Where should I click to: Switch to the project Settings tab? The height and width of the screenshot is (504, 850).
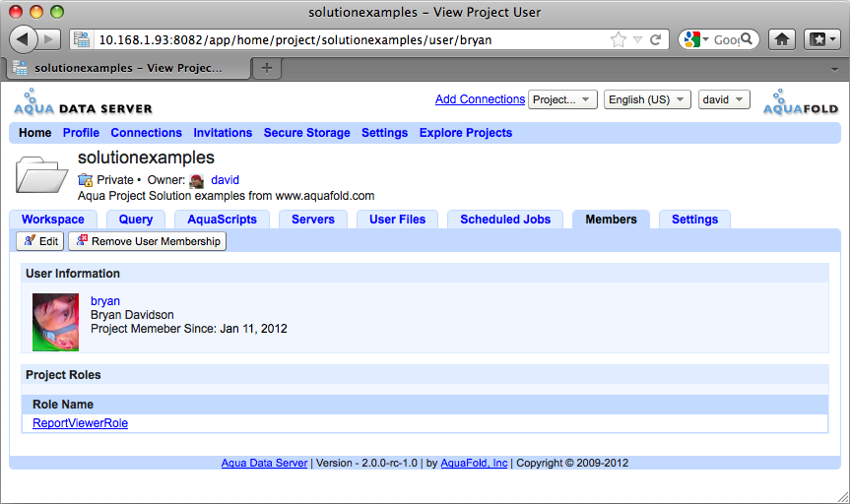(695, 220)
